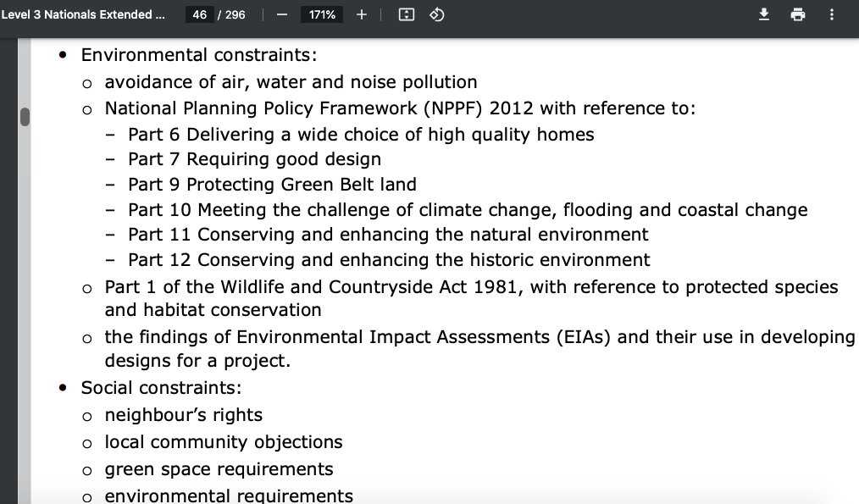
Task: Click 'avoidance of air, water and noise pollution'
Action: point(291,81)
